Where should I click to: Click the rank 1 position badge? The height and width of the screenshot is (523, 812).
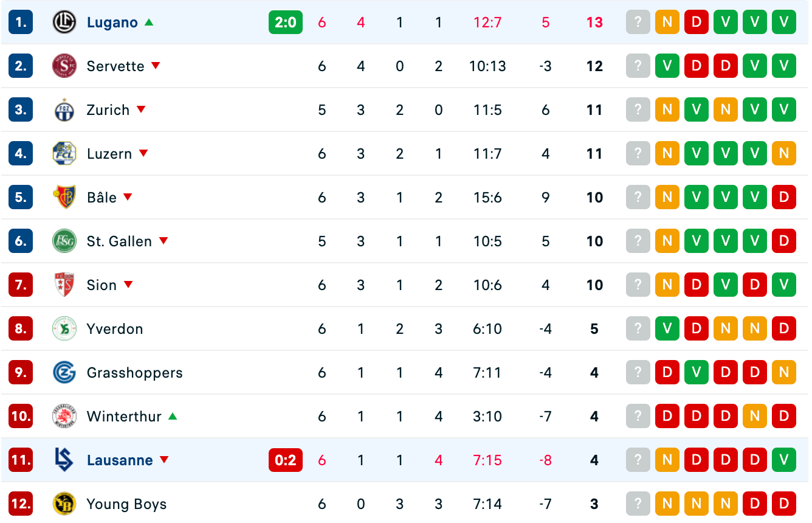click(x=21, y=23)
